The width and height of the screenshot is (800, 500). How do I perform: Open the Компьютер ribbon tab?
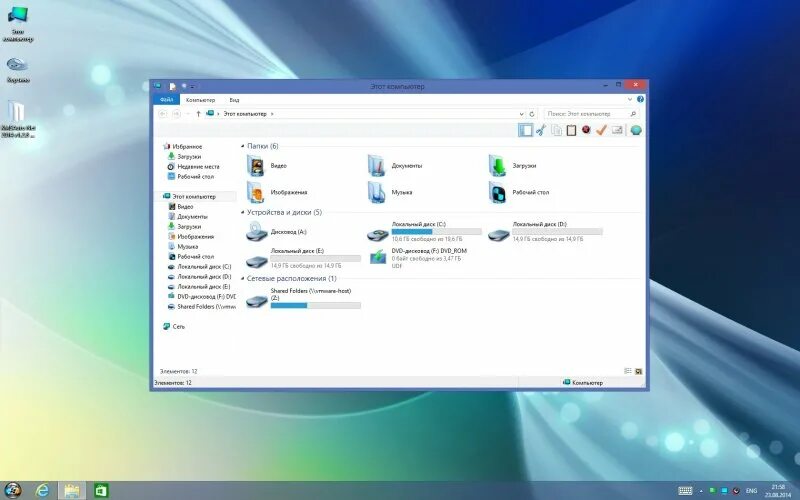click(x=201, y=99)
